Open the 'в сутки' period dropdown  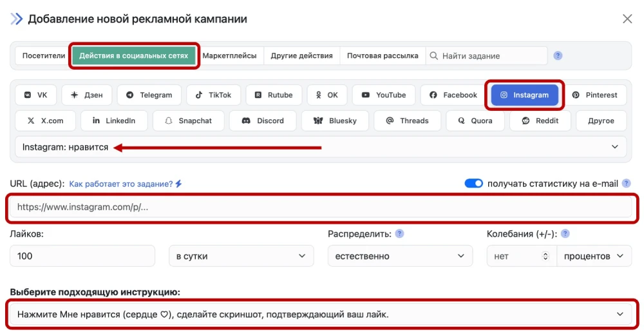(241, 256)
